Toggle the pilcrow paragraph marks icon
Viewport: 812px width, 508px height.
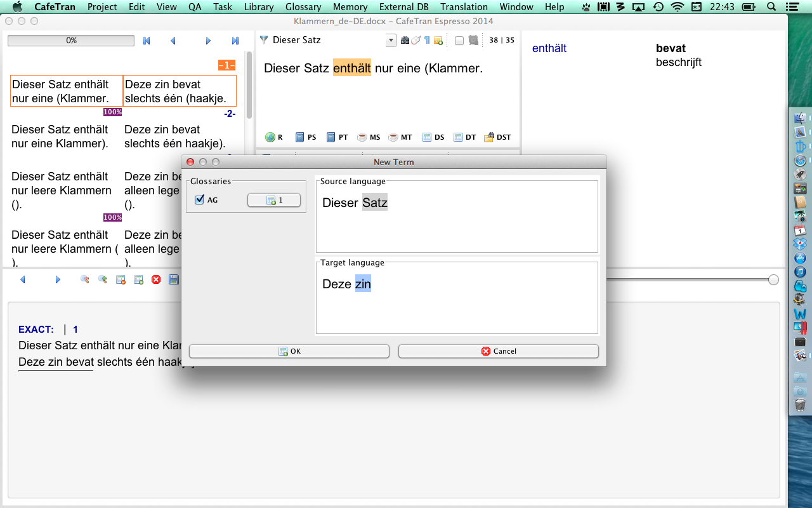[427, 41]
